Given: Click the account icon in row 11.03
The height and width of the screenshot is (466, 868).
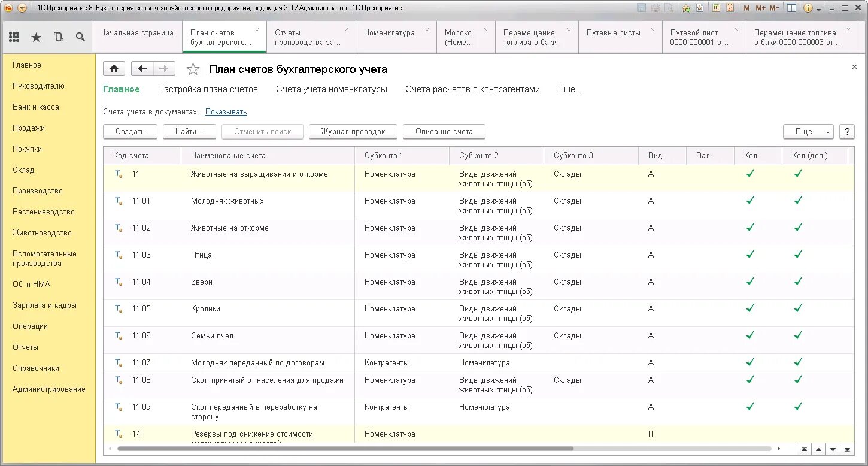Looking at the screenshot, I should pyautogui.click(x=119, y=255).
